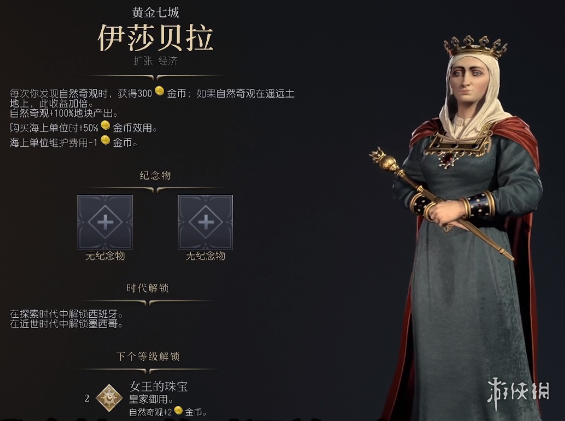
Task: Select the 扩张 attribute tag
Action: tap(143, 61)
